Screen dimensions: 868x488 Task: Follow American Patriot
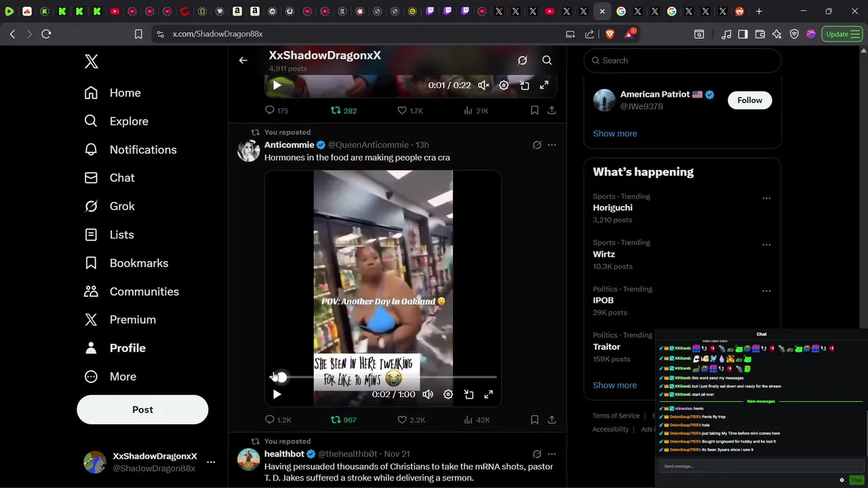[x=749, y=100]
